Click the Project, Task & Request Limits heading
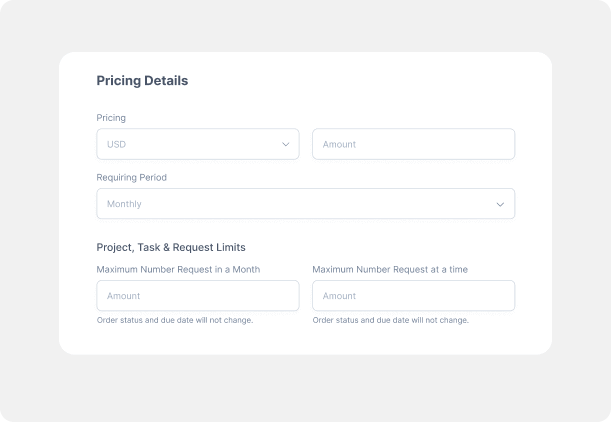 pos(171,247)
